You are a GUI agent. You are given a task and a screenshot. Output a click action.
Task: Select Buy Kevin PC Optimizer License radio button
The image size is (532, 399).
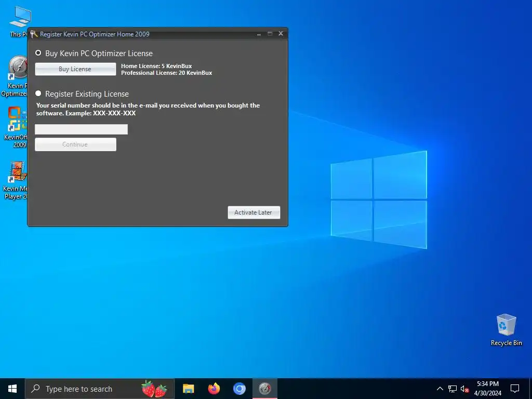pos(38,53)
